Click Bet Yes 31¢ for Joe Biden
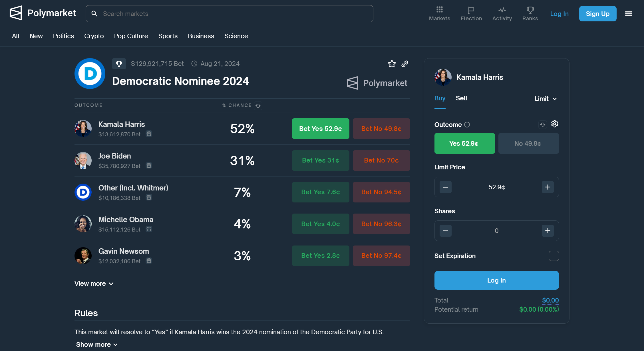The width and height of the screenshot is (644, 351). coord(321,161)
